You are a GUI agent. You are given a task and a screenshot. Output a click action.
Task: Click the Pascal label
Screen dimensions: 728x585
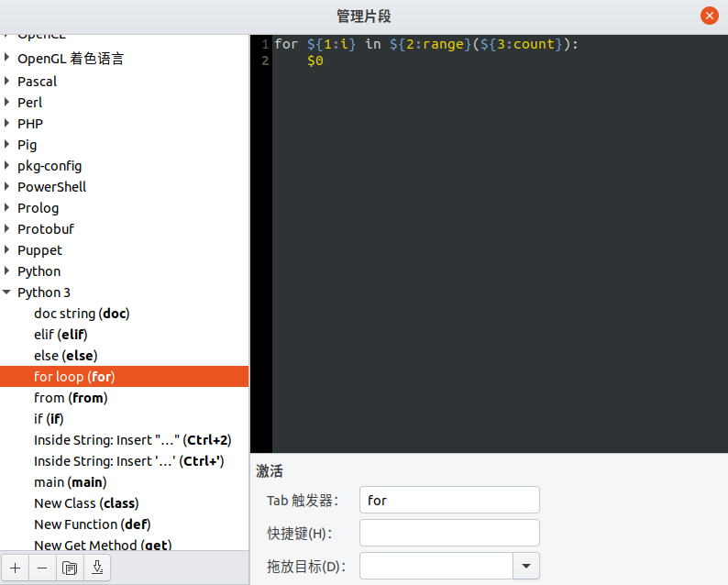coord(38,82)
